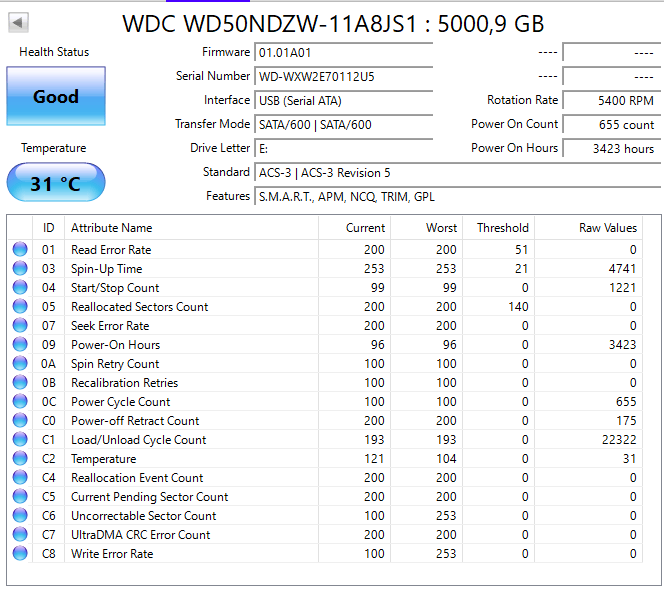Viewport: 664px width, 589px height.
Task: Click the status orb for Spin Retry Count
Action: pyautogui.click(x=20, y=364)
